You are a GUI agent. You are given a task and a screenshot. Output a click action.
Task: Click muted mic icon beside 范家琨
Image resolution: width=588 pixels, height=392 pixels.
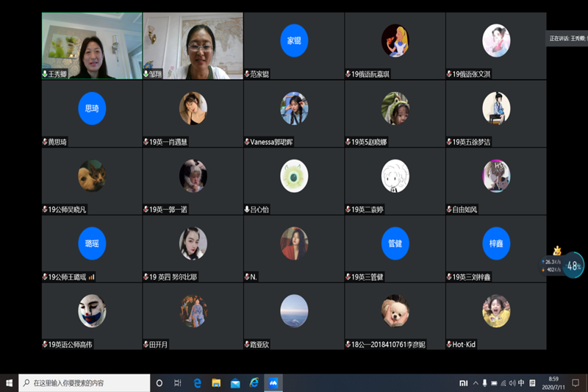point(247,74)
